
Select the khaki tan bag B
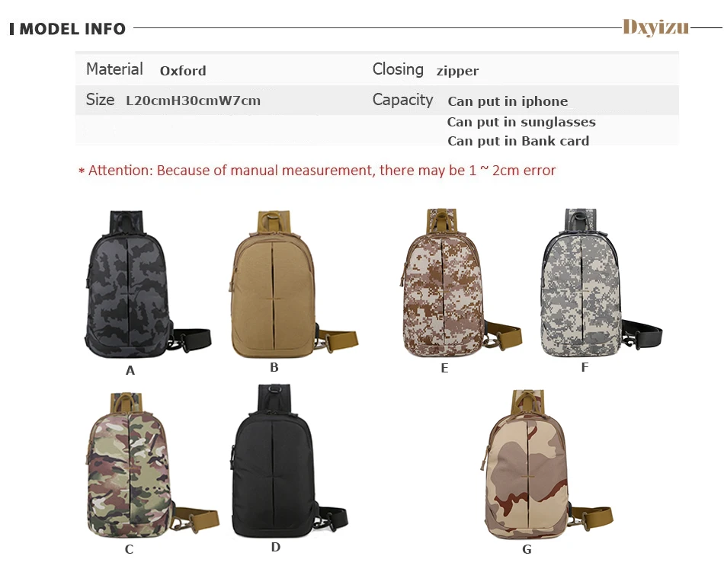[x=293, y=284]
